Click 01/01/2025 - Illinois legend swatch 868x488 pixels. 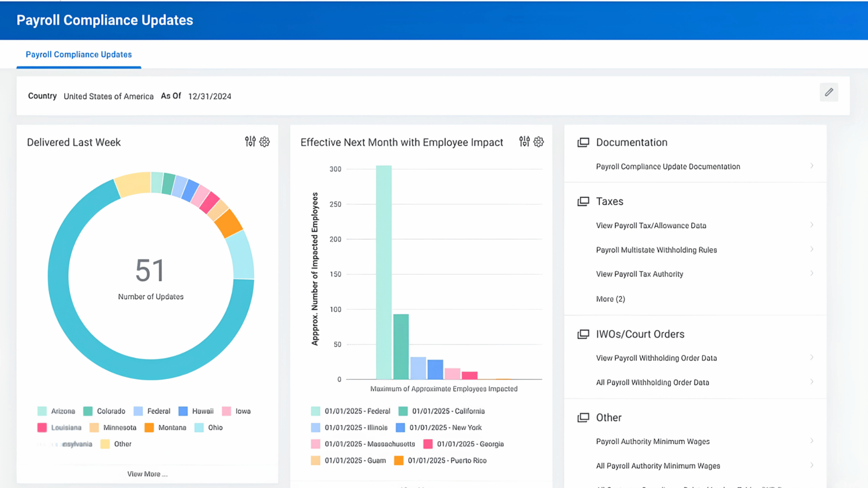click(316, 428)
